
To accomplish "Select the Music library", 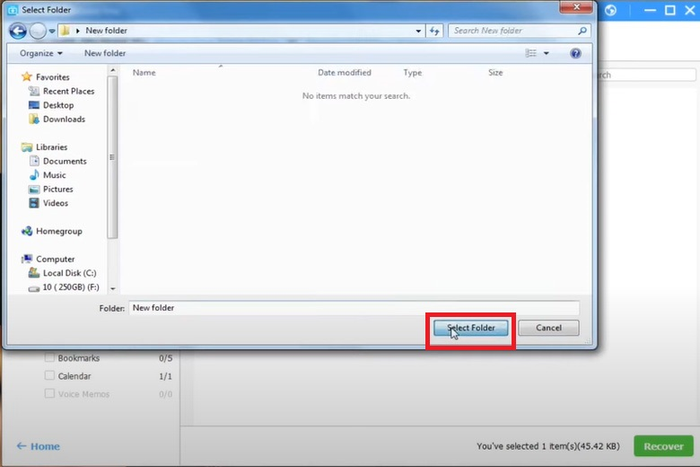I will tap(54, 175).
